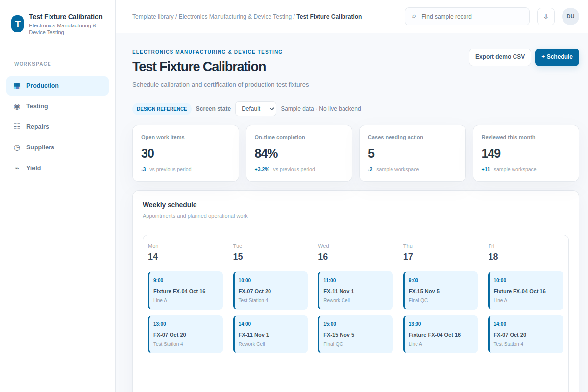Click the Wed 16 day header
The height and width of the screenshot is (392, 588).
(323, 252)
